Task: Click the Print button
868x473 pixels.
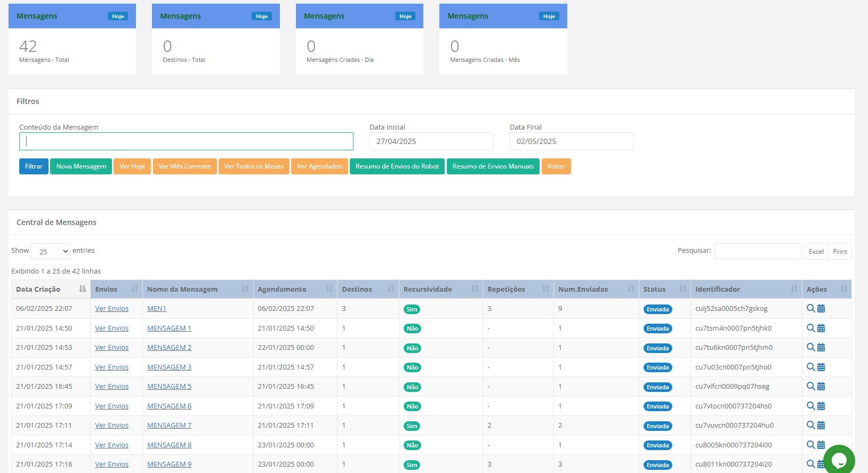Action: [840, 252]
